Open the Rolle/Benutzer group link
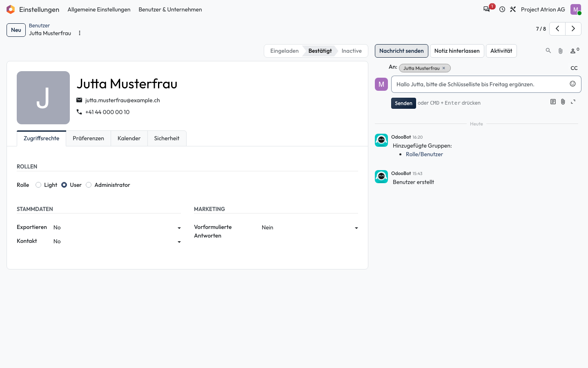The image size is (588, 368). [424, 154]
